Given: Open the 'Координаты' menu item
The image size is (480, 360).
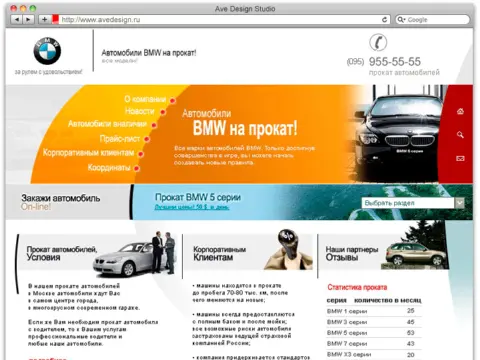Looking at the screenshot, I should point(109,167).
